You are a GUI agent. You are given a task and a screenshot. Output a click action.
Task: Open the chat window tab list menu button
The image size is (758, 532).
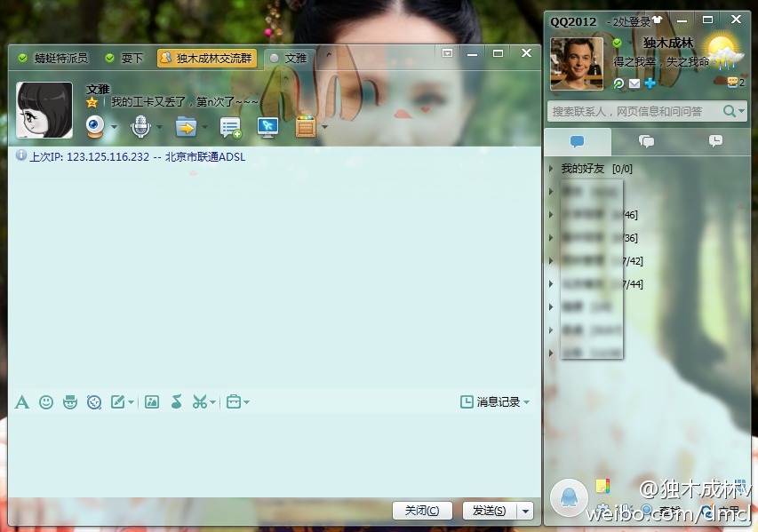pyautogui.click(x=448, y=53)
